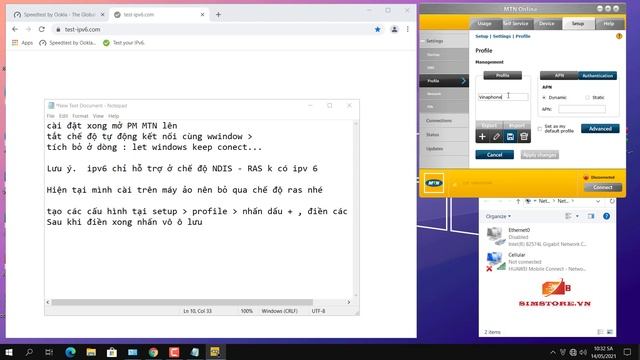Go up one level in Network Connections
Image resolution: width=640 pixels, height=360 pixels.
[x=518, y=201]
